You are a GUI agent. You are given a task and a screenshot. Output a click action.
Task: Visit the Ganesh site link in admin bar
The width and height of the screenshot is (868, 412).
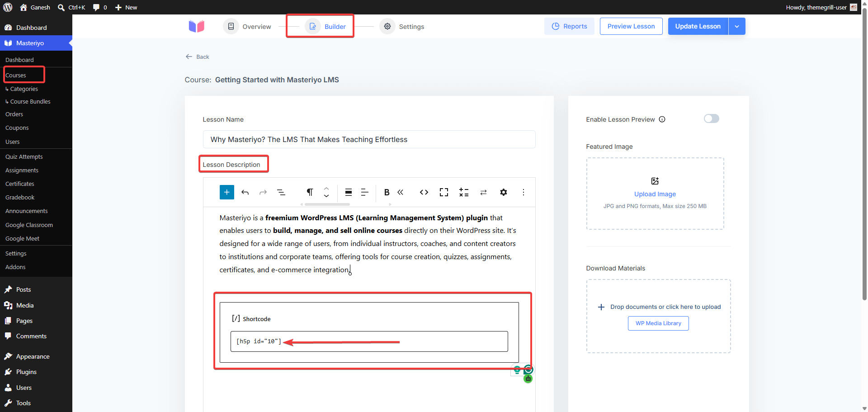35,7
